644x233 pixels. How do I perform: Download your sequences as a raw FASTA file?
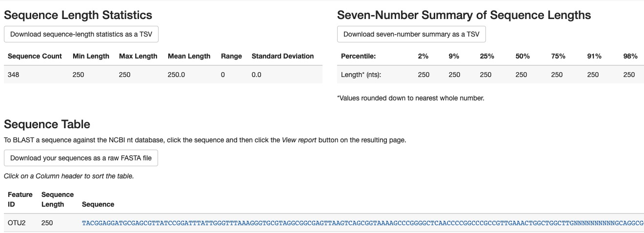81,158
